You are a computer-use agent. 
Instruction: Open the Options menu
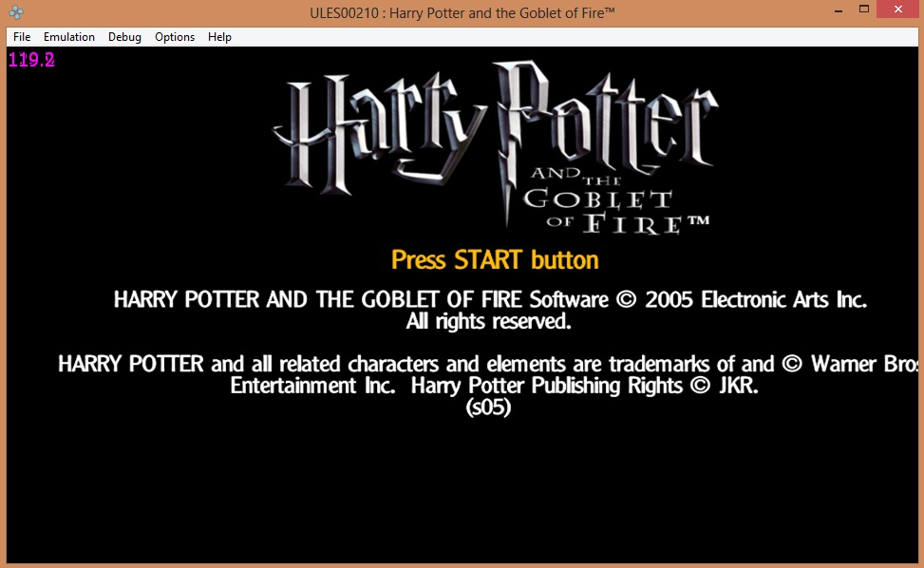pyautogui.click(x=175, y=37)
